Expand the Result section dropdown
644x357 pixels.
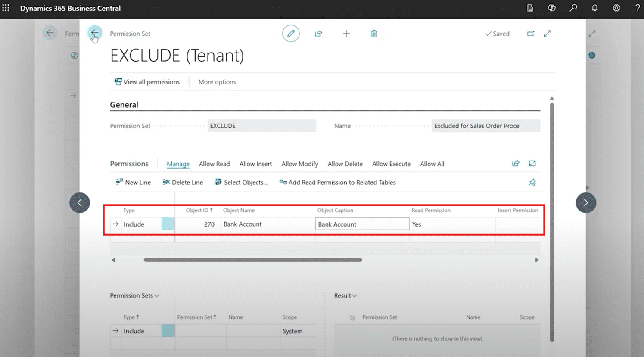[x=345, y=295]
